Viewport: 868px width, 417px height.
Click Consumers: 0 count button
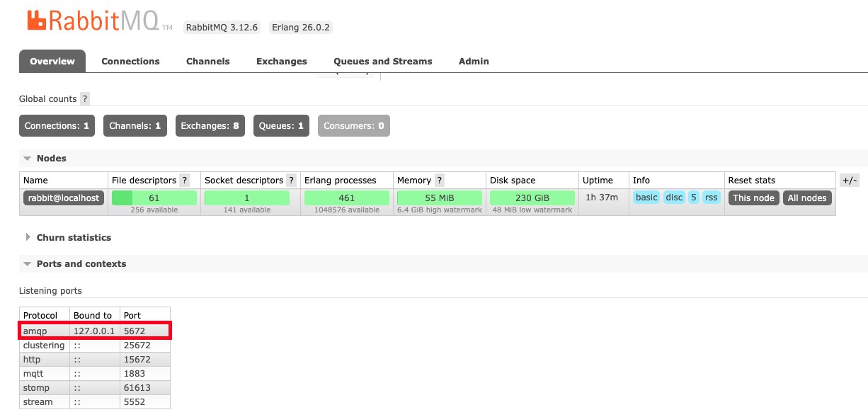[x=354, y=126]
